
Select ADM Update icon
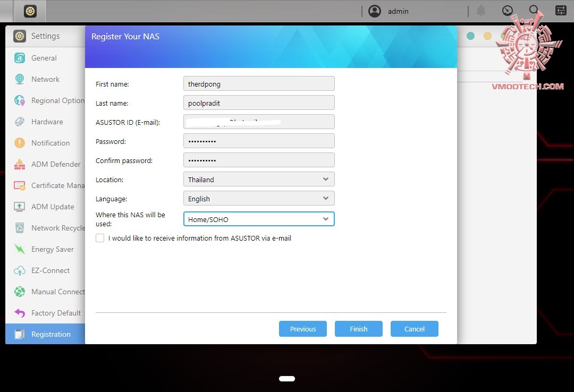20,207
